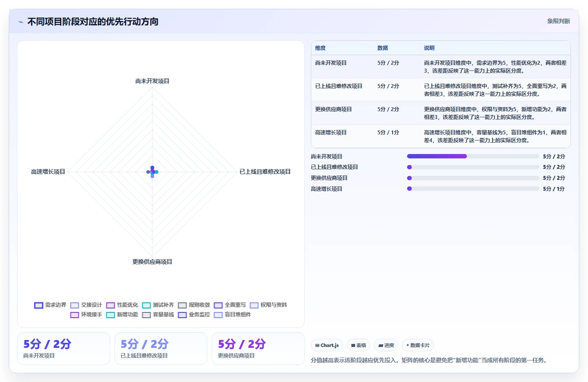Toggle the 盲目堆组件 legend entry
This screenshot has width=588, height=382.
[233, 315]
